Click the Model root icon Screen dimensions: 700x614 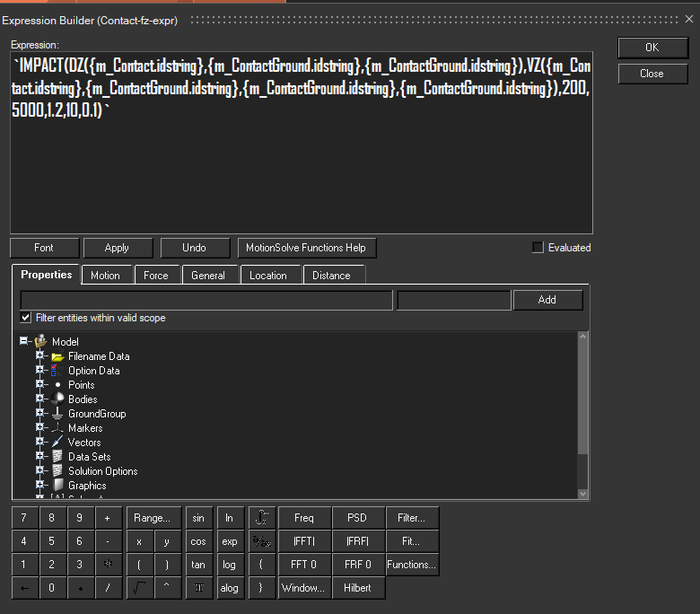pyautogui.click(x=41, y=341)
